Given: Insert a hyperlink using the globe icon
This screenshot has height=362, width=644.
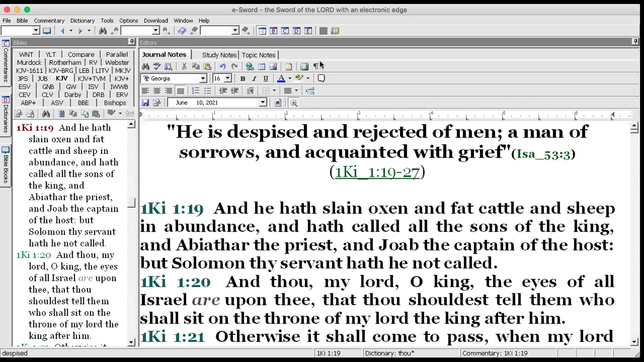Looking at the screenshot, I should 250,66.
